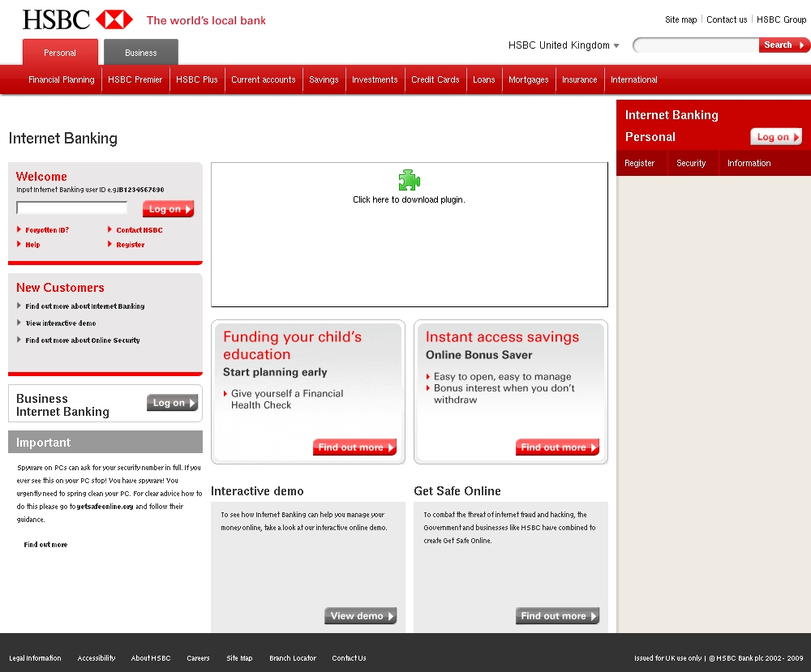The image size is (811, 672).
Task: Click the Search button
Action: point(783,45)
